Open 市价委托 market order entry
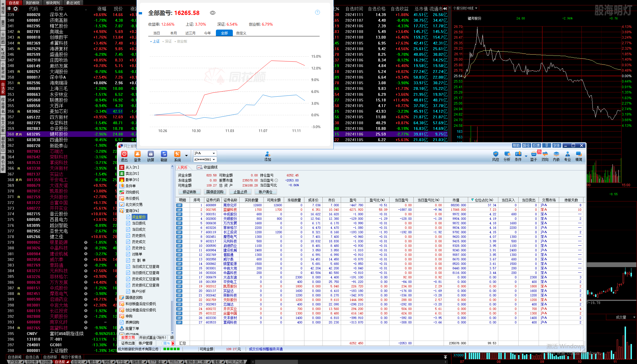Image resolution: width=637 pixels, height=364 pixels. click(129, 198)
